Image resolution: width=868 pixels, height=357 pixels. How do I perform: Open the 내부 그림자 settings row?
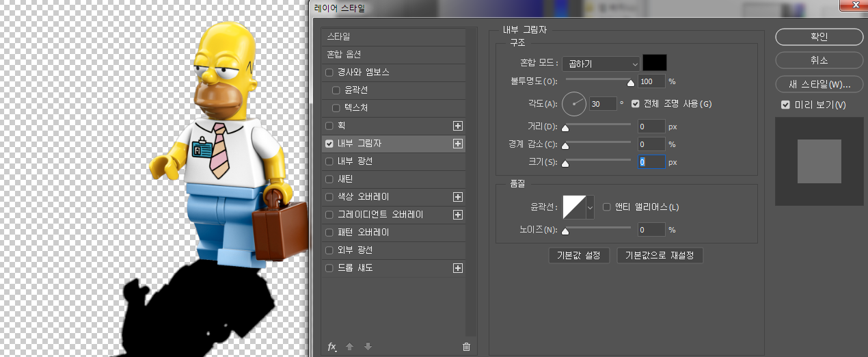(393, 144)
